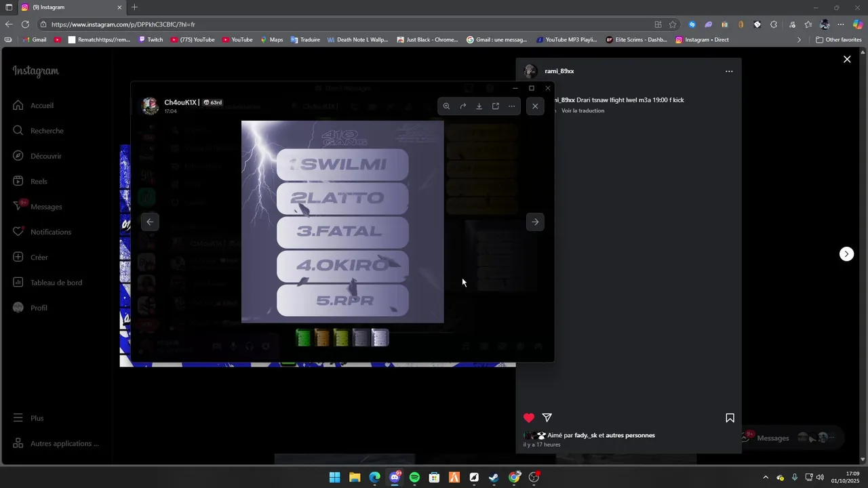Click the Instagram logo
The height and width of the screenshot is (488, 868).
(36, 71)
